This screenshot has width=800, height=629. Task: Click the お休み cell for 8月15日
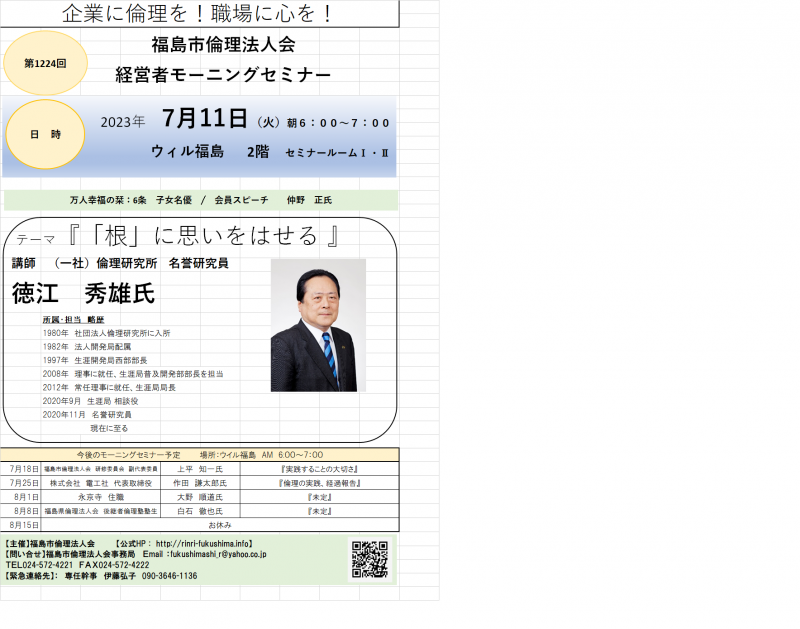coord(219,524)
